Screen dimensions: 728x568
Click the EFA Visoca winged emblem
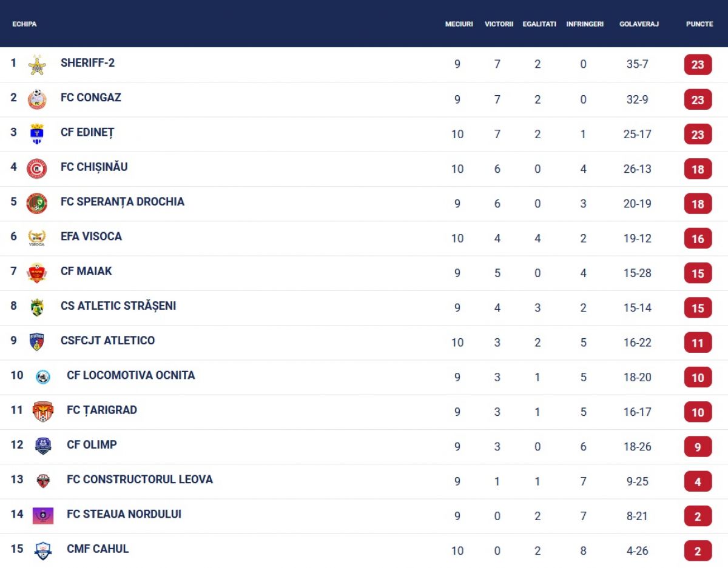(37, 238)
